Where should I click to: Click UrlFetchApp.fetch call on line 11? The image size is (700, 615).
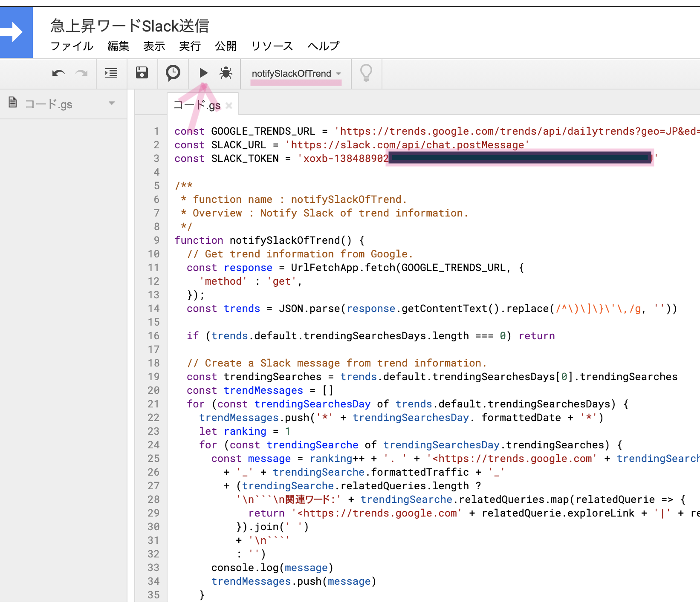(343, 268)
